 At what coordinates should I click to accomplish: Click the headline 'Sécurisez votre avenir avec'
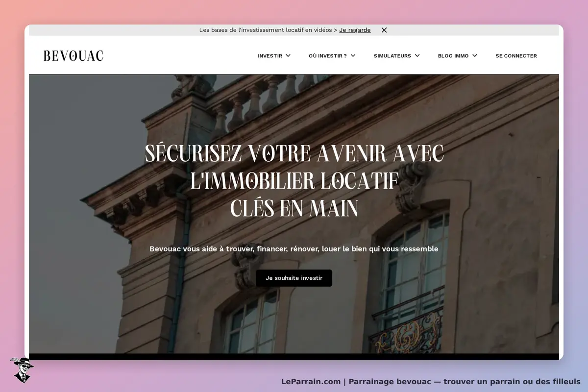point(294,153)
